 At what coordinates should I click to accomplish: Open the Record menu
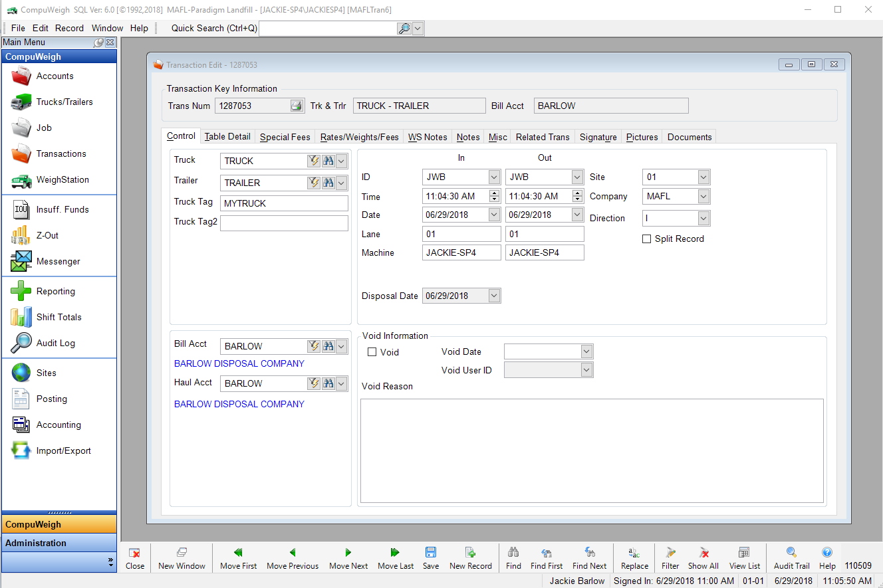coord(69,28)
